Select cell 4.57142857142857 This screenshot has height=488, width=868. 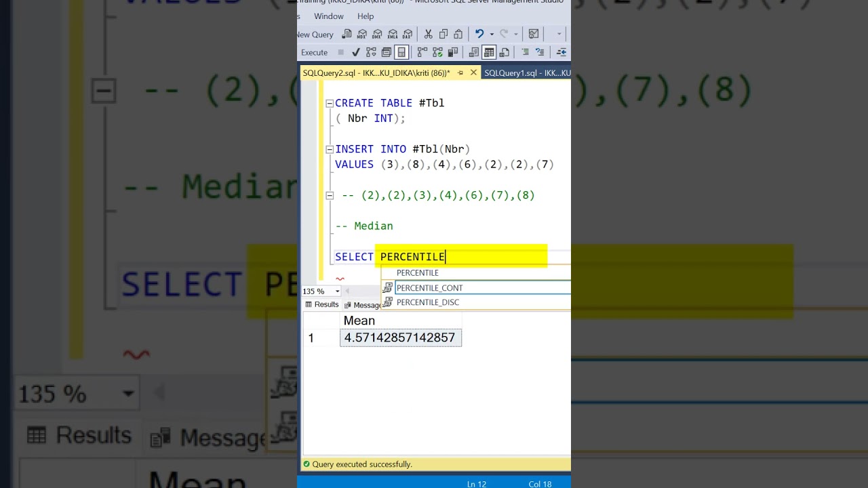click(401, 338)
